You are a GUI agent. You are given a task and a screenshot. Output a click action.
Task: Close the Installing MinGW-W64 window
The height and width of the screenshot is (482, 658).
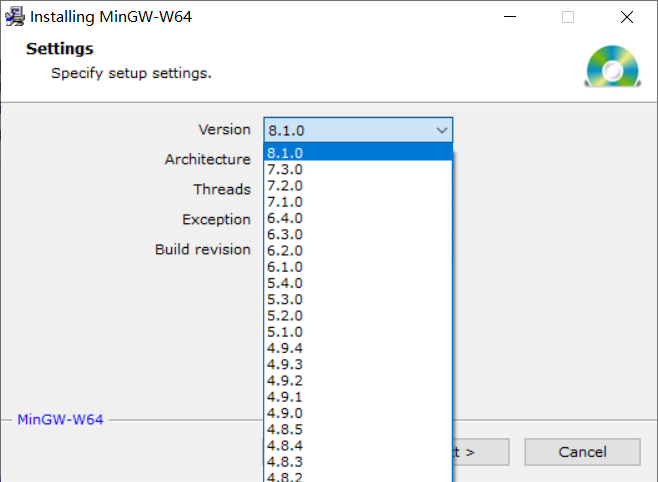coord(627,17)
